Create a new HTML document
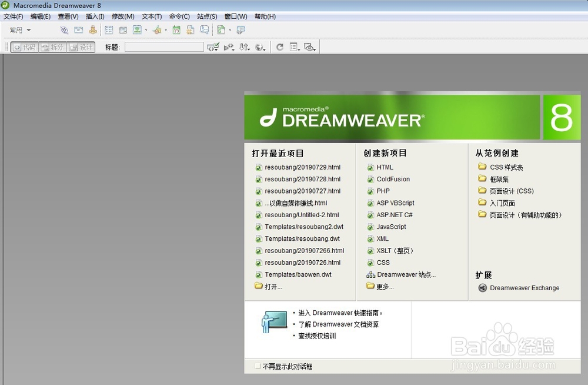 [385, 168]
